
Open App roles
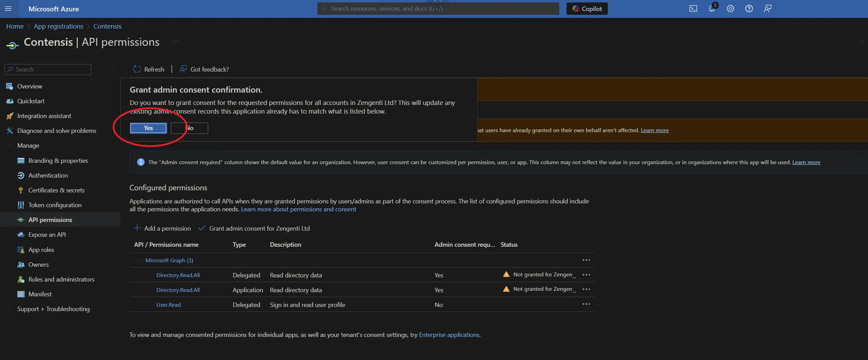tap(41, 250)
